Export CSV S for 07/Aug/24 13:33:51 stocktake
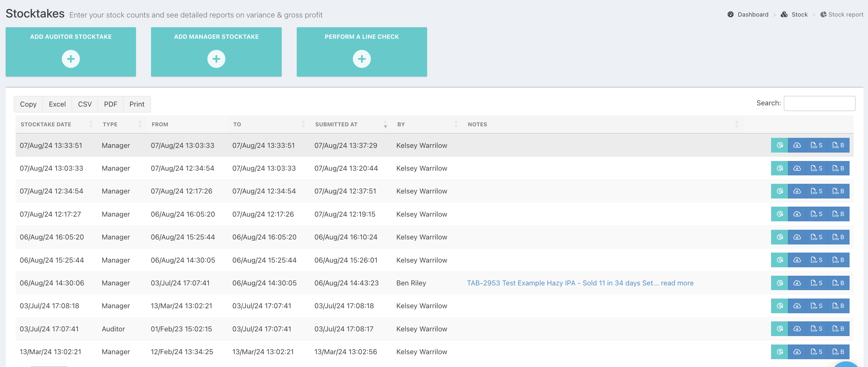868x367 pixels. pyautogui.click(x=816, y=145)
